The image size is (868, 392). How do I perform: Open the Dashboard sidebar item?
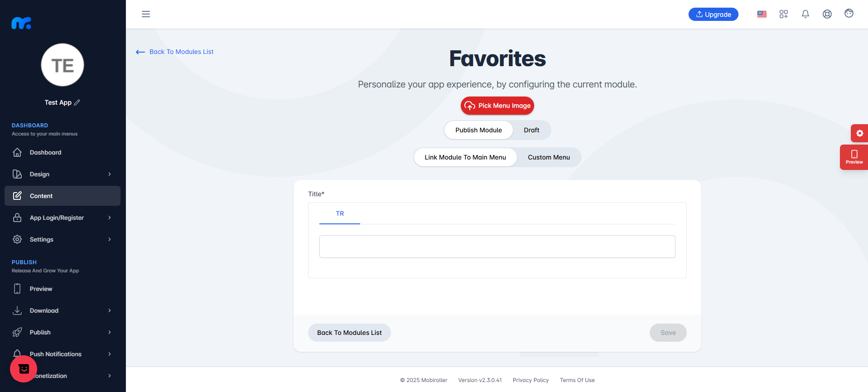tap(63, 152)
